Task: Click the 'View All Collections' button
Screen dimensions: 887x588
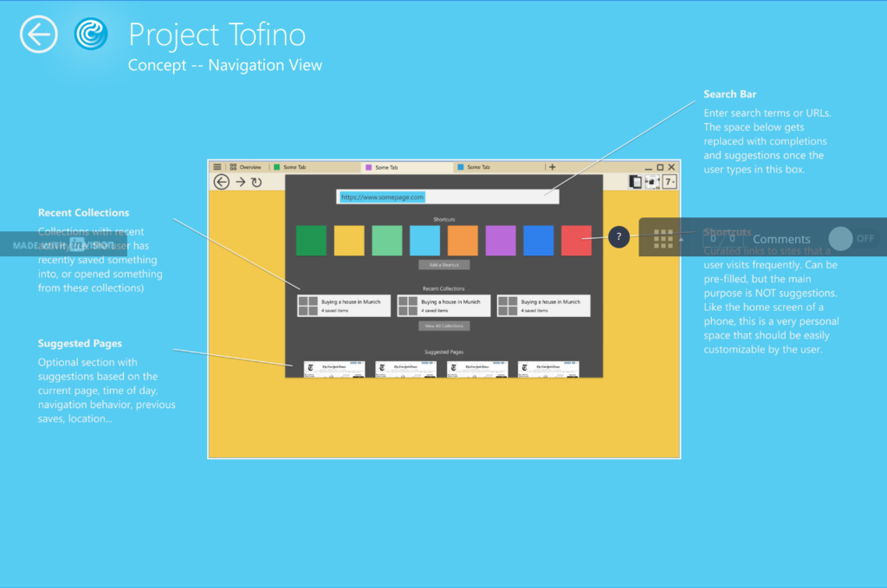Action: 444,326
